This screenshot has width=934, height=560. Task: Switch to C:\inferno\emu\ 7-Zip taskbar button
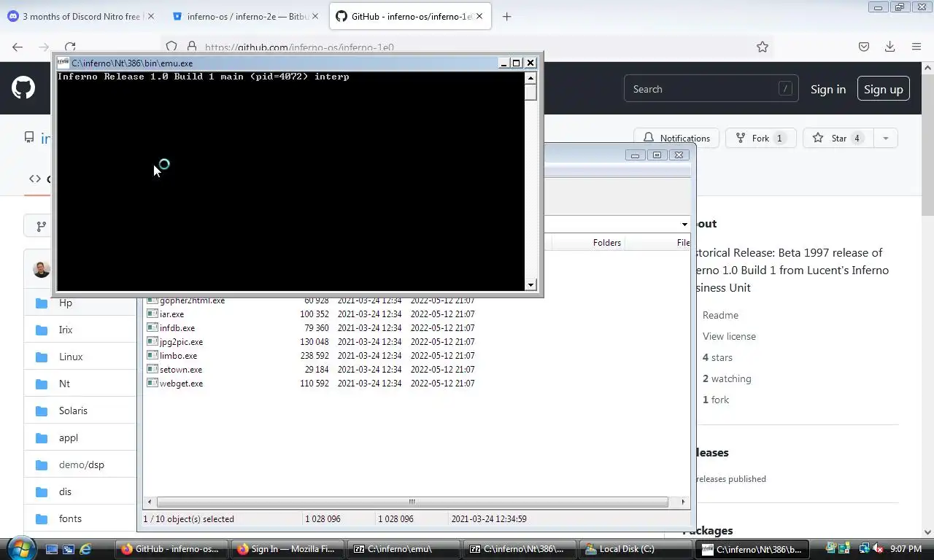click(404, 549)
